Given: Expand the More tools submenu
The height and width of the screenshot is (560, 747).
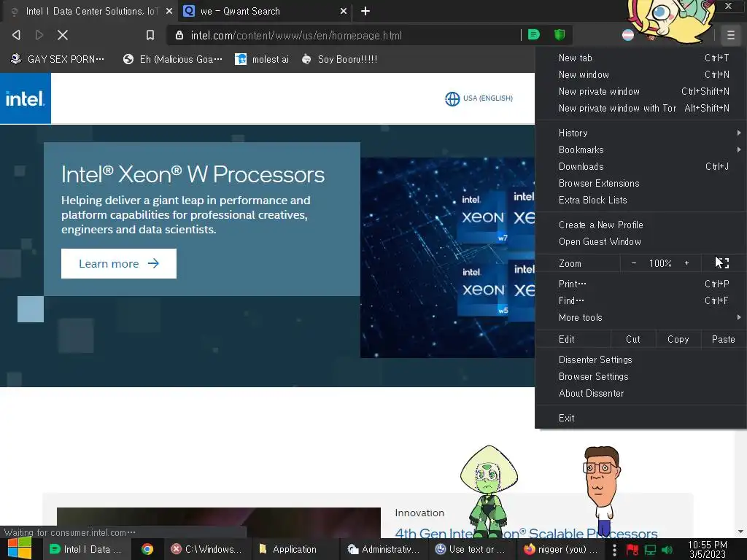Looking at the screenshot, I should click(x=641, y=318).
